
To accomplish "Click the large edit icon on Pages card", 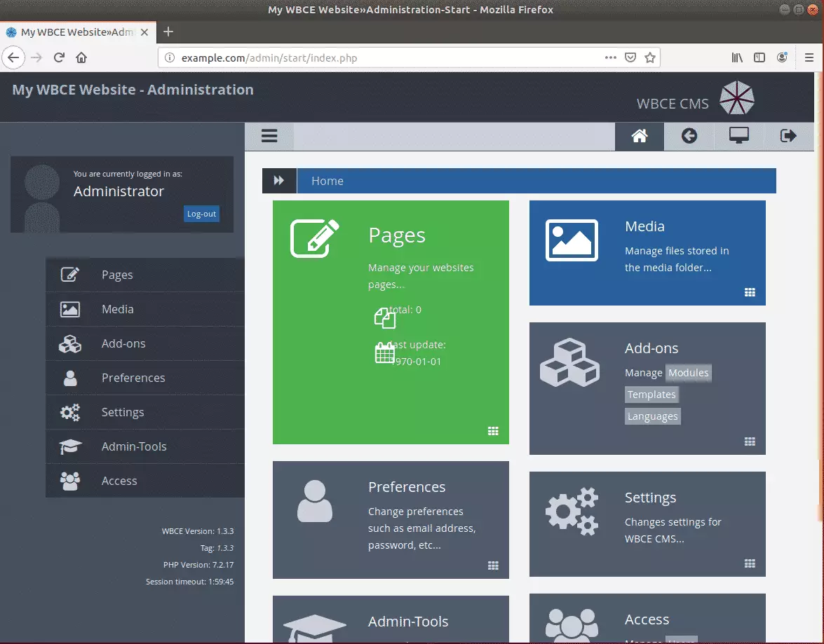I will [315, 238].
